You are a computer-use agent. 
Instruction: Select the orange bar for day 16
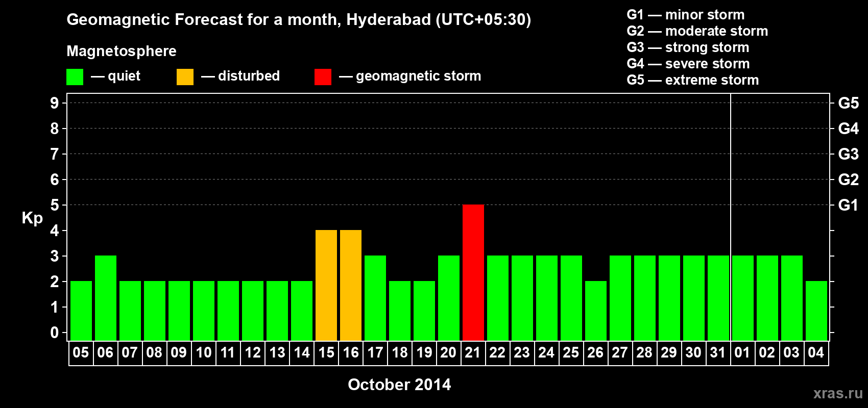(x=351, y=285)
